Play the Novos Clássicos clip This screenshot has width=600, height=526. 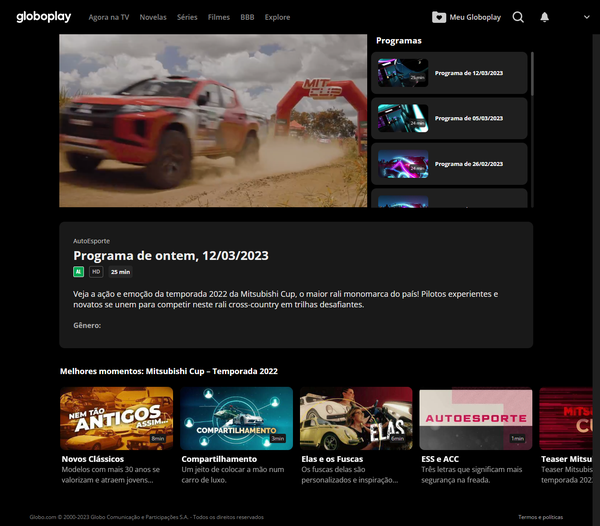click(116, 418)
